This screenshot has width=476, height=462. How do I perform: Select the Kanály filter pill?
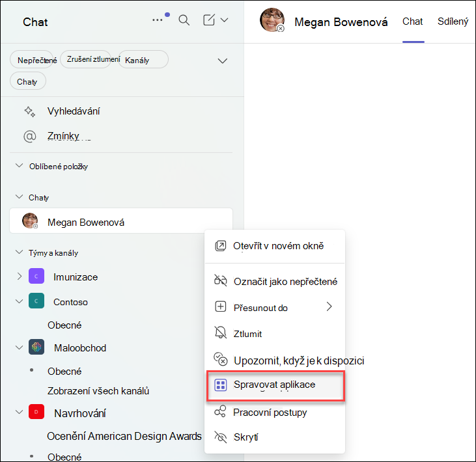click(x=143, y=60)
